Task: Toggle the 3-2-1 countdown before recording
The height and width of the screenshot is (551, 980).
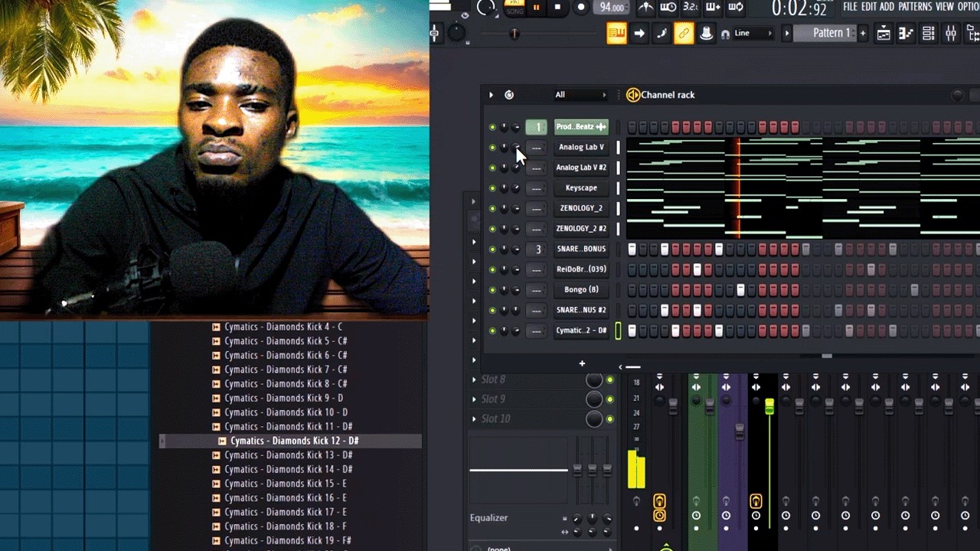Action: pos(691,8)
